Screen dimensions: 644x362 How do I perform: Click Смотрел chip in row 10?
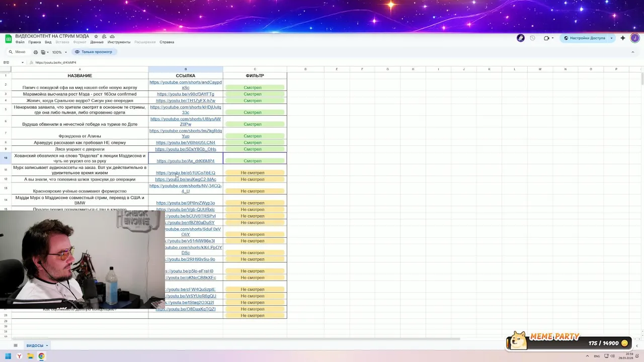[255, 161]
